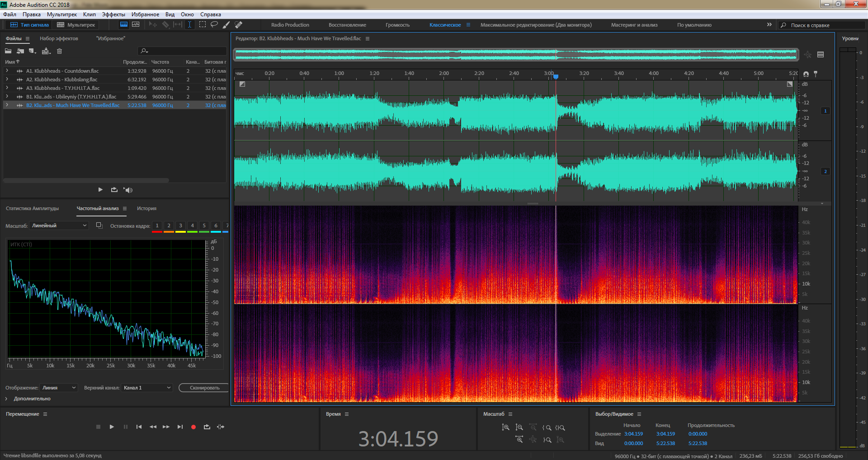Click the main transport Play button
Screen dimensions: 868x460
tap(112, 427)
